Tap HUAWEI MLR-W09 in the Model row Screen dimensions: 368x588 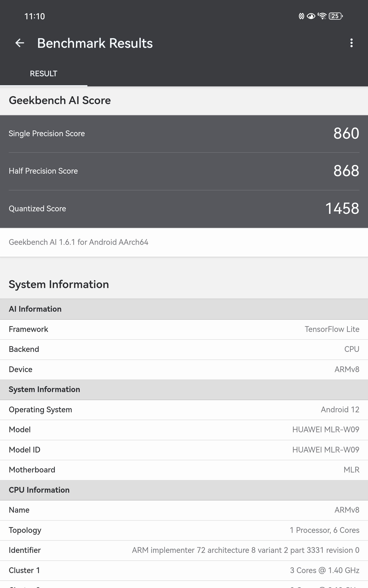coord(326,430)
